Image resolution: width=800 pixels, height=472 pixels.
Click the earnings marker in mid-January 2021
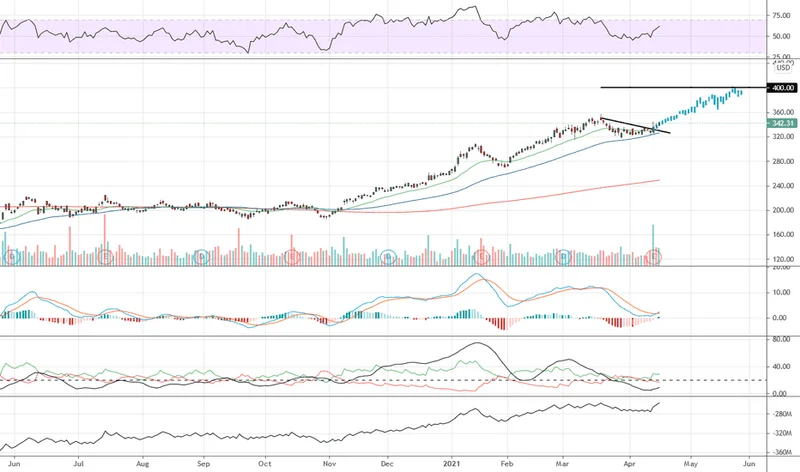[481, 257]
